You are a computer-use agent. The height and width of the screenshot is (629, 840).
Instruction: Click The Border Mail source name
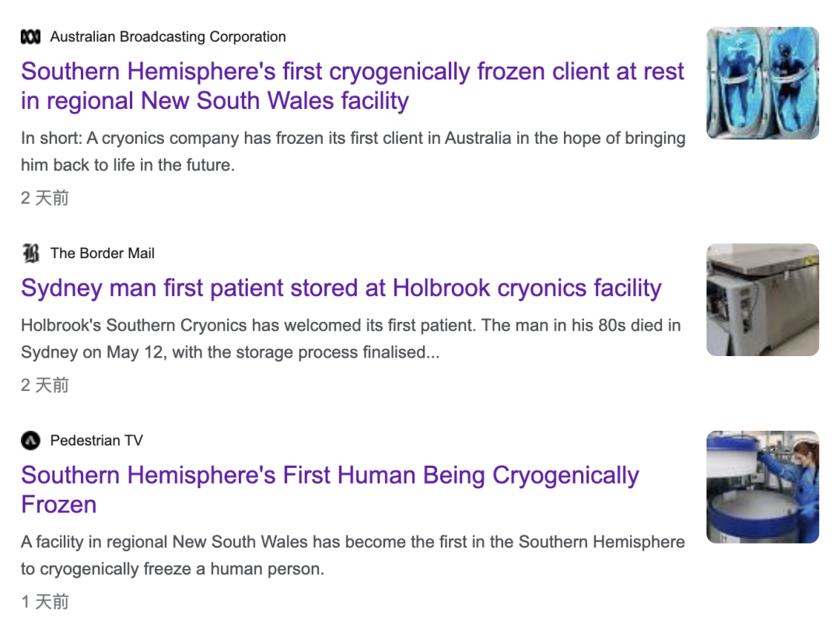[103, 253]
